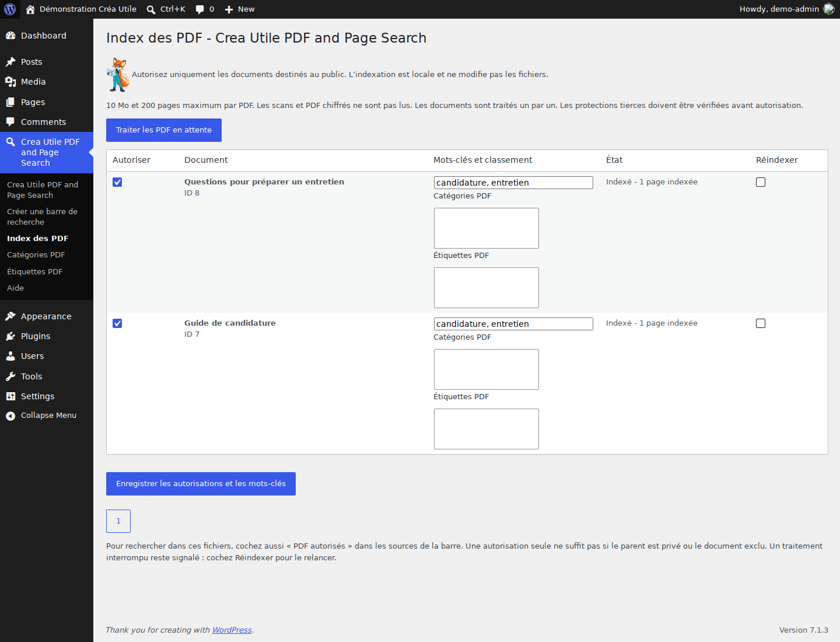840x642 pixels.
Task: Open Étiquettes PDF submenu item
Action: (x=47, y=271)
